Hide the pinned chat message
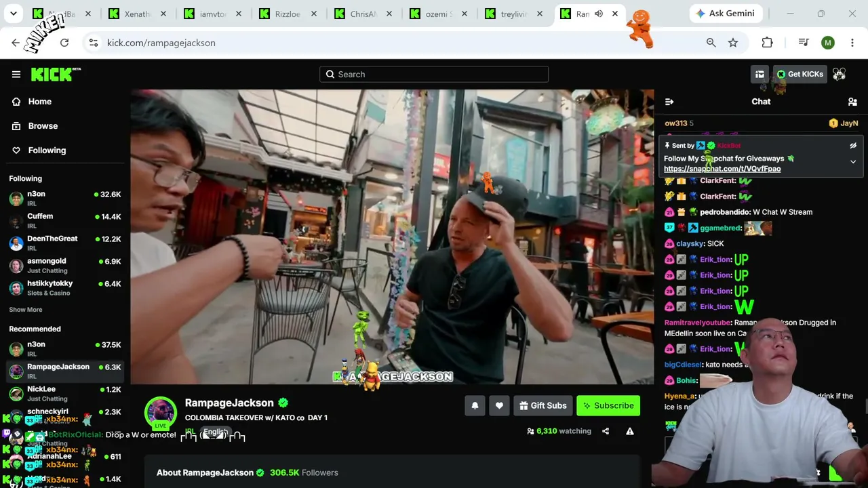This screenshot has height=488, width=868. click(x=853, y=146)
